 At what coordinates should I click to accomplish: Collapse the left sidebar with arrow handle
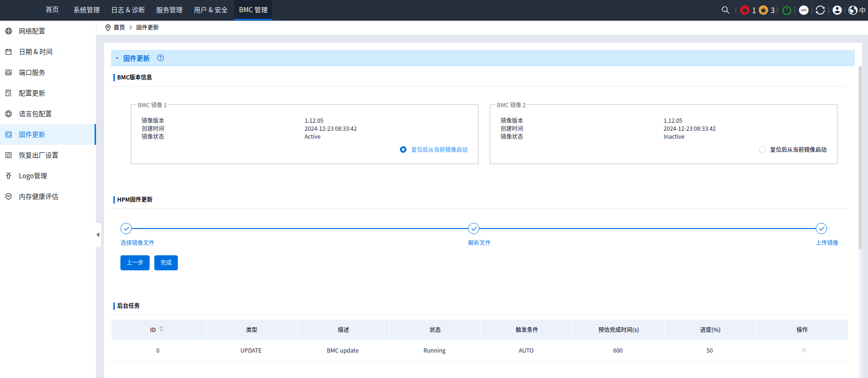(x=98, y=235)
